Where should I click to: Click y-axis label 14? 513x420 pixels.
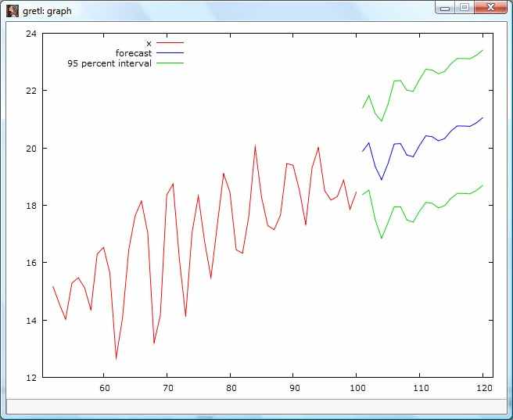tap(31, 320)
